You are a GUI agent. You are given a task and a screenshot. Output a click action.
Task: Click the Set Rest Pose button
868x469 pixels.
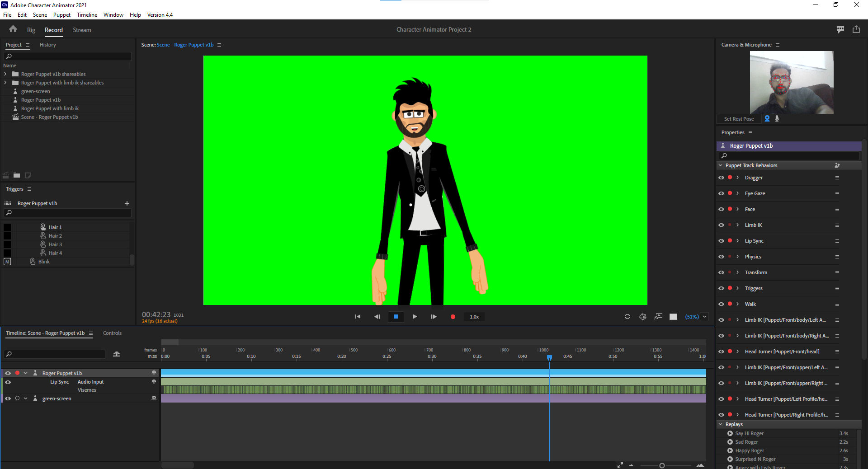[x=739, y=118]
